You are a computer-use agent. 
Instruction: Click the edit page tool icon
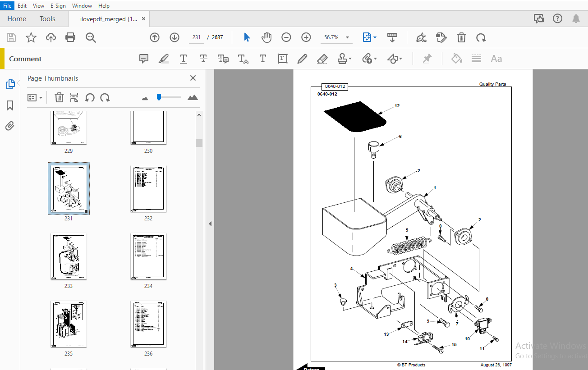pyautogui.click(x=441, y=37)
